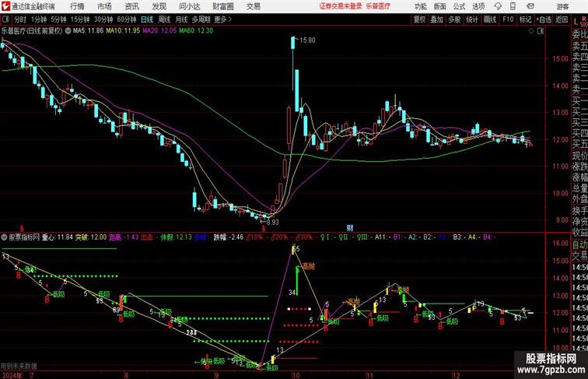Click the 2024年 date label on the time axis
Screen dimensions: 588x379
pyautogui.click(x=12, y=375)
